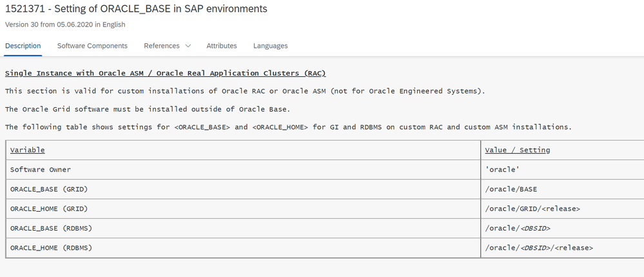Click the Value / Setting column header
Screen dimensions: 644x277
[518, 150]
